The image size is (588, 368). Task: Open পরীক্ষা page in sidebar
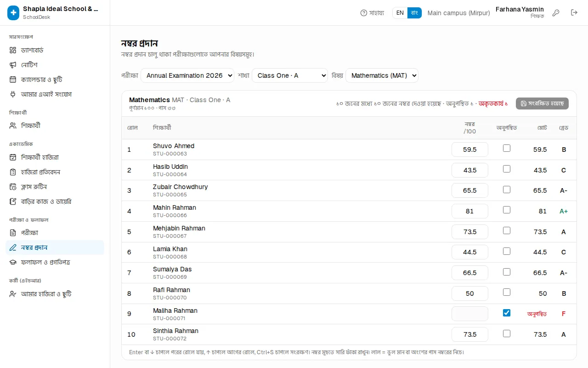click(x=55, y=233)
